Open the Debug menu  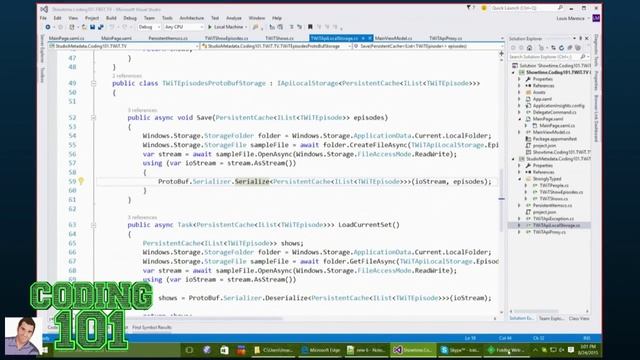pos(130,18)
